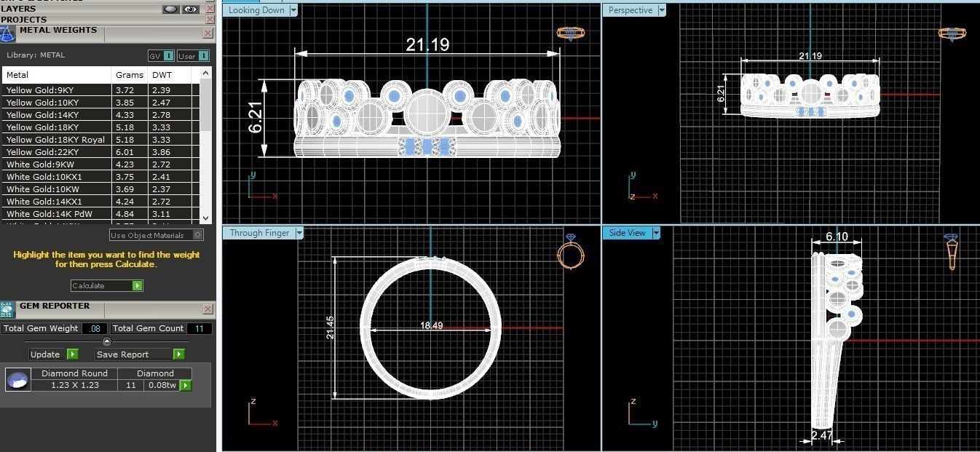The image size is (980, 452).
Task: Click the ring icon in Perspective viewport
Action: pos(952,33)
